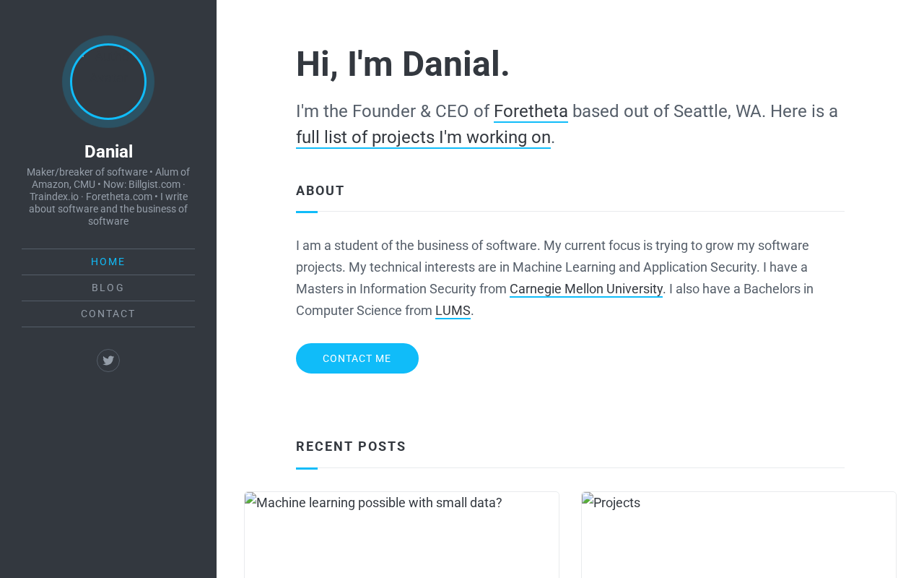This screenshot has width=924, height=578.
Task: Open the Twitter profile icon
Action: (x=108, y=361)
